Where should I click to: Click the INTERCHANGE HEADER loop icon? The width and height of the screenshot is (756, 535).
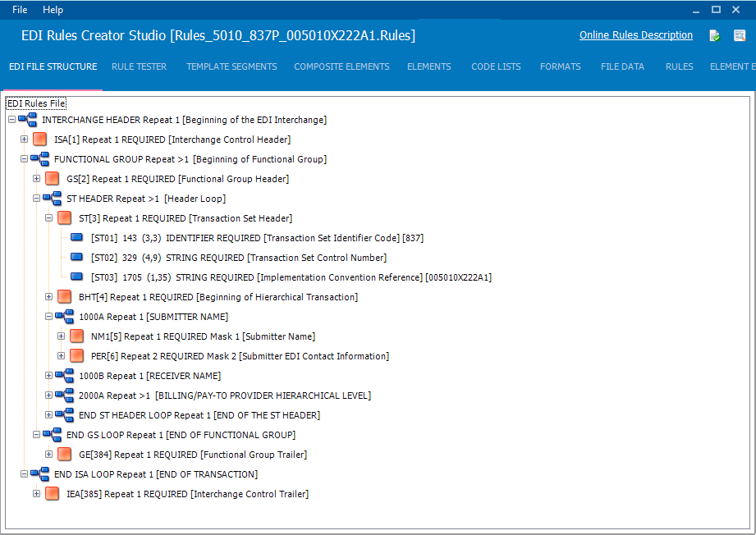point(27,120)
